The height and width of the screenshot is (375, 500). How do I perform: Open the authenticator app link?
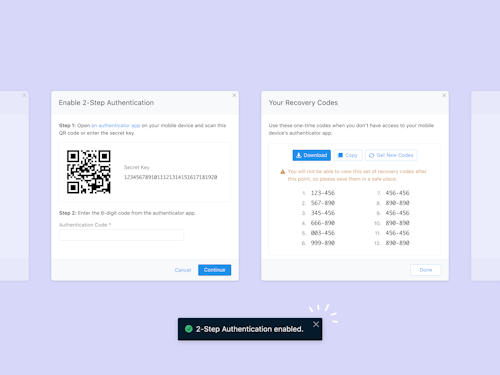[116, 125]
